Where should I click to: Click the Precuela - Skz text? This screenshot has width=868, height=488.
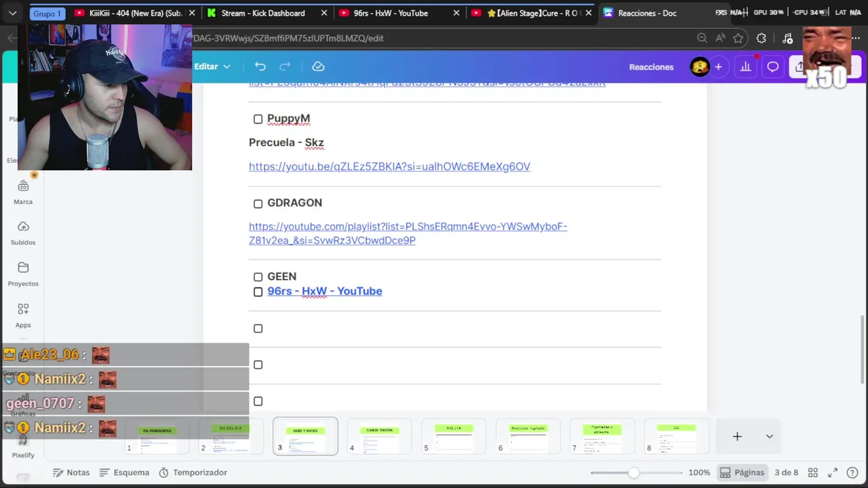(286, 143)
